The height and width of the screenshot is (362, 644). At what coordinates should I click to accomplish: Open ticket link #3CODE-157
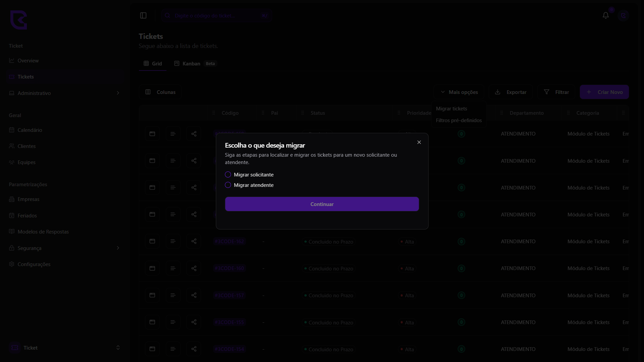(x=229, y=296)
